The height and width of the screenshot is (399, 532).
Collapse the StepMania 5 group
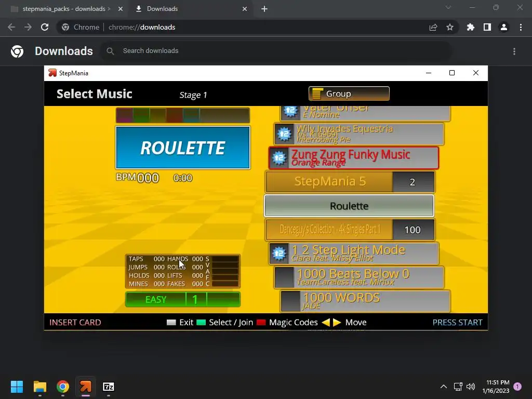tap(350, 182)
